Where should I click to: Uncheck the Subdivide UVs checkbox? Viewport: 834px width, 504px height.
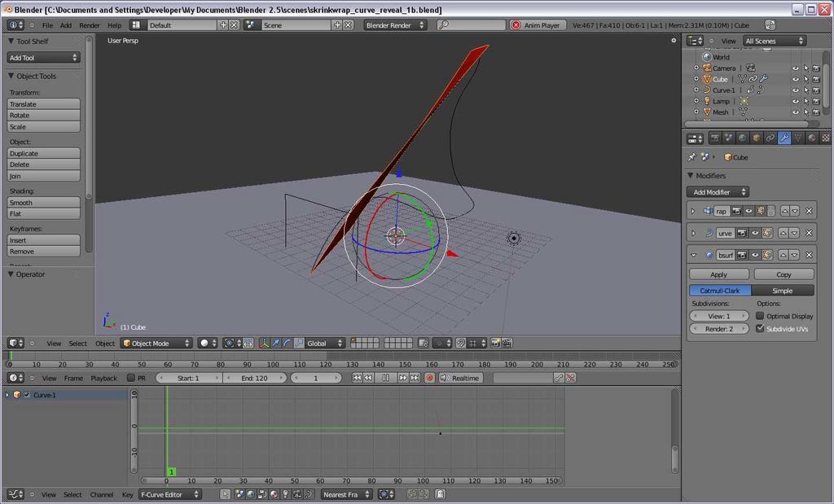pos(760,329)
